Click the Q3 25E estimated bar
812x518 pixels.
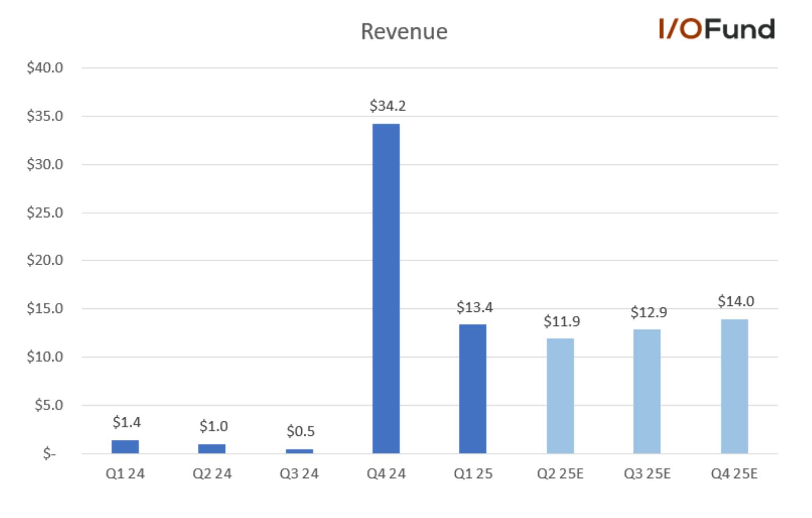pyautogui.click(x=647, y=391)
